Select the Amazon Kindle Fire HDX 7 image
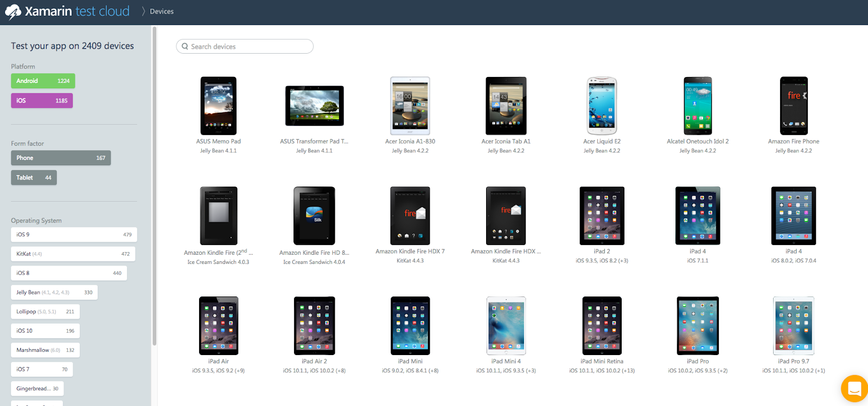This screenshot has height=406, width=868. tap(410, 216)
